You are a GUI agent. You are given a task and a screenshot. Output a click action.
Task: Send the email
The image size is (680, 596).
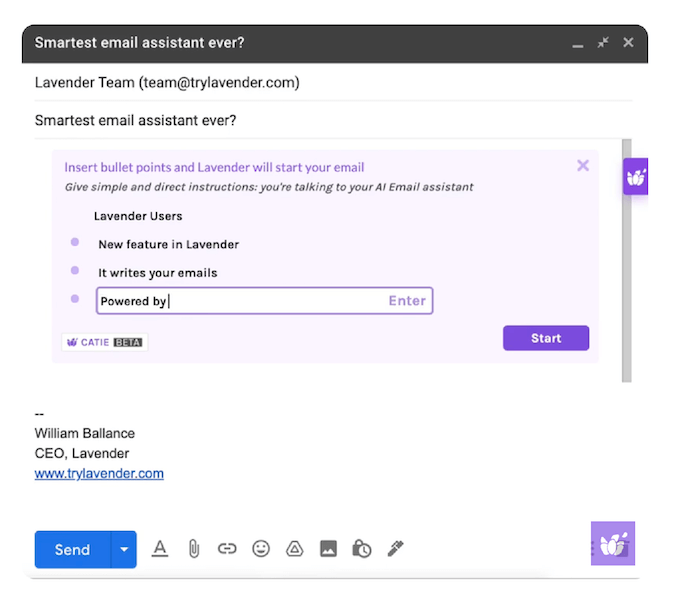pos(72,550)
